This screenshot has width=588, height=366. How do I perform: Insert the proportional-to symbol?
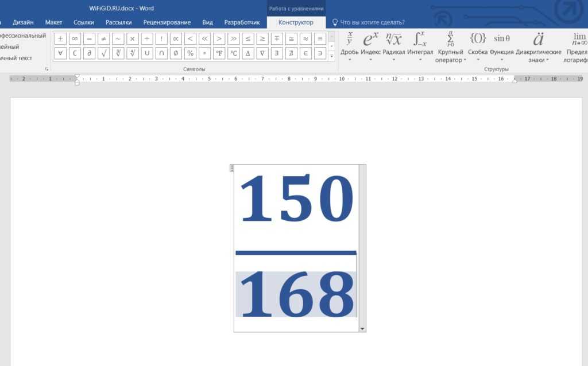pos(176,38)
